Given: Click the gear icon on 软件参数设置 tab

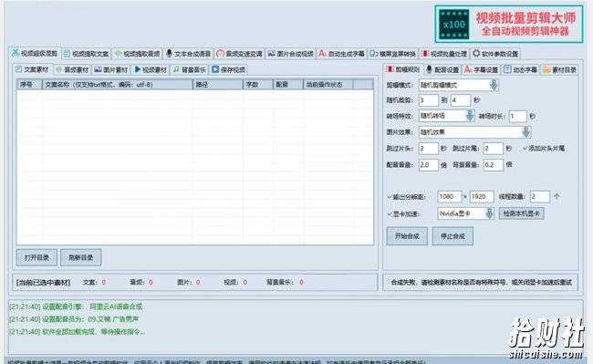Looking at the screenshot, I should tap(476, 53).
